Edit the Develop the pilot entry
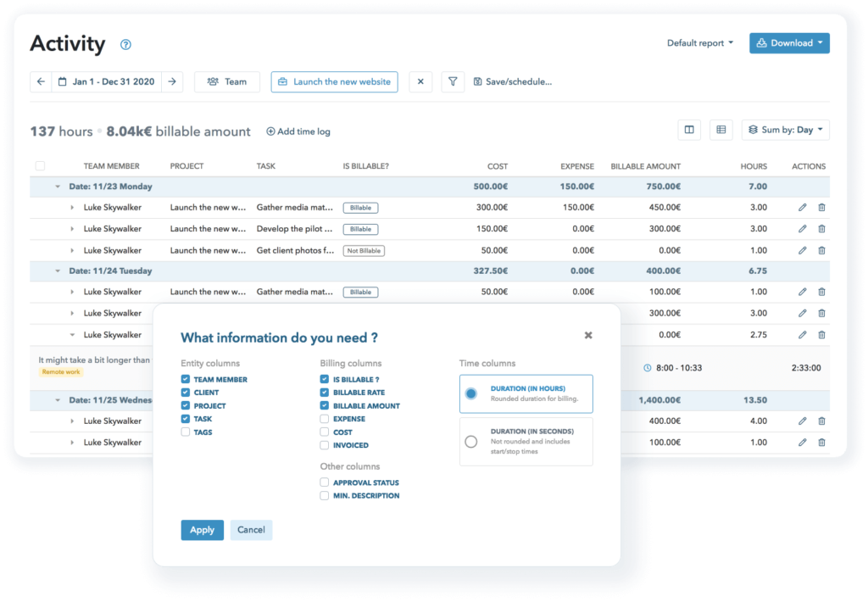 click(x=802, y=229)
